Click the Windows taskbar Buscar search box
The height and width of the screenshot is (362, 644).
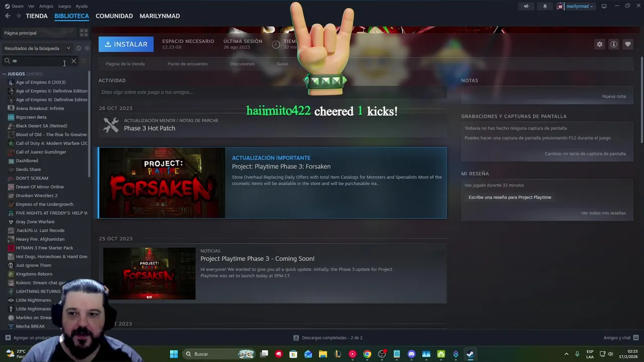219,354
